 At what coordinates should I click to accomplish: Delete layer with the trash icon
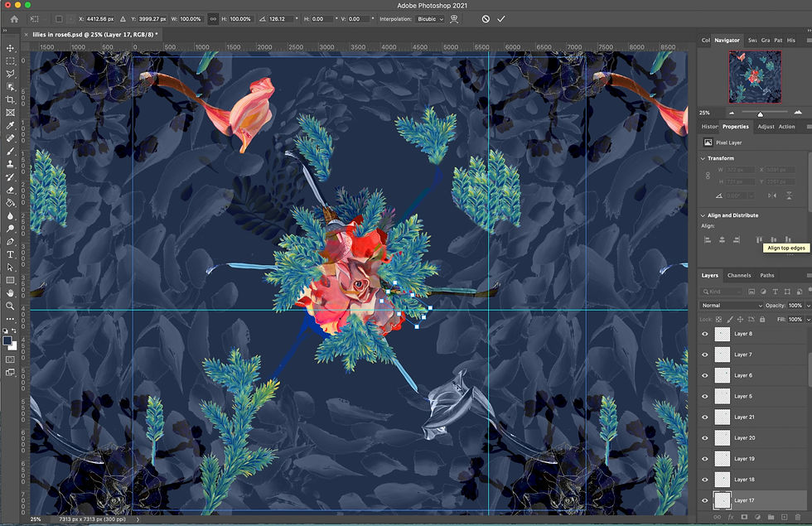tap(797, 517)
